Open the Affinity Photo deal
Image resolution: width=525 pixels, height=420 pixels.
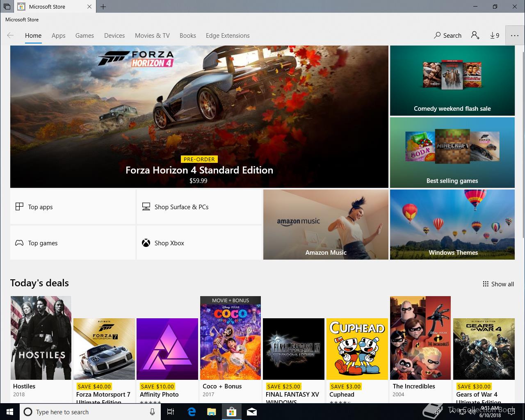click(x=167, y=361)
